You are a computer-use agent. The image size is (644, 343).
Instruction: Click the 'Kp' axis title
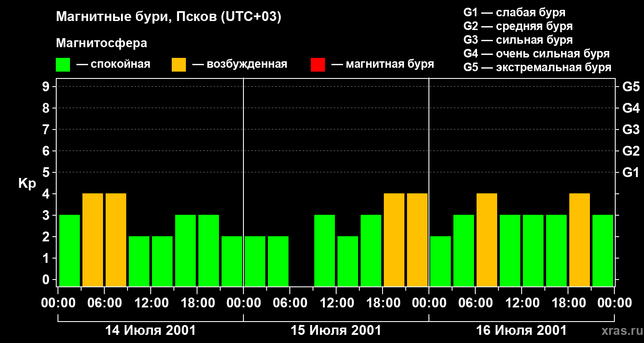27,183
